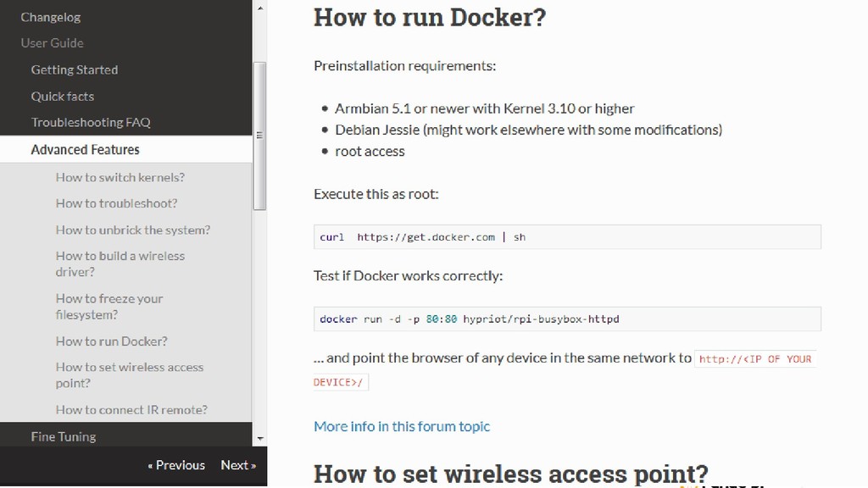868x488 pixels.
Task: Go to the Next page
Action: coord(238,465)
